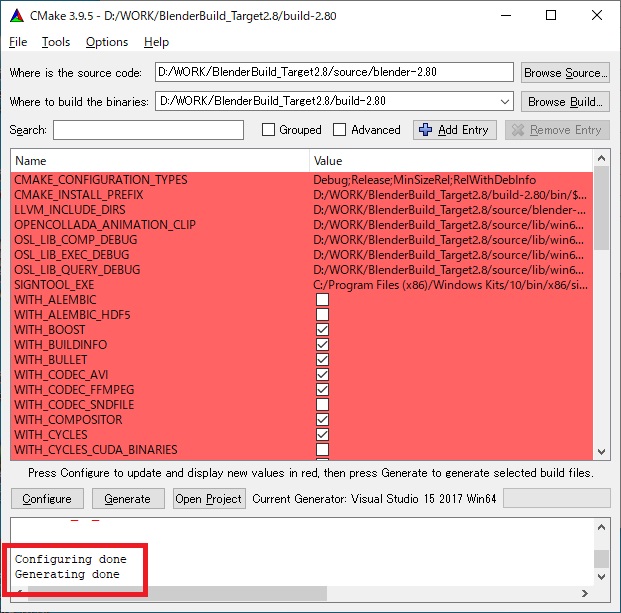This screenshot has height=613, width=621.
Task: Click the SIGNTOOL_EXE path value
Action: [x=450, y=285]
